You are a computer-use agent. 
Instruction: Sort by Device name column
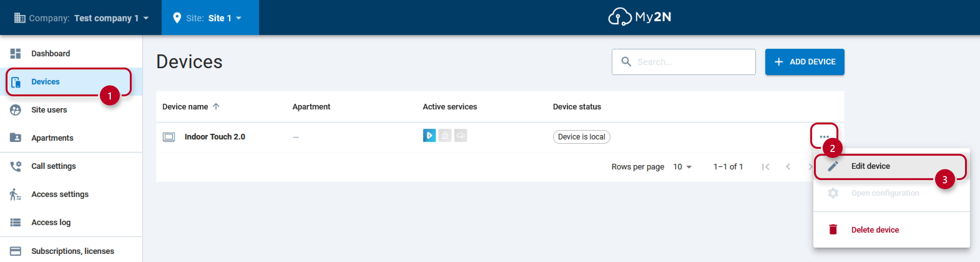tap(185, 107)
